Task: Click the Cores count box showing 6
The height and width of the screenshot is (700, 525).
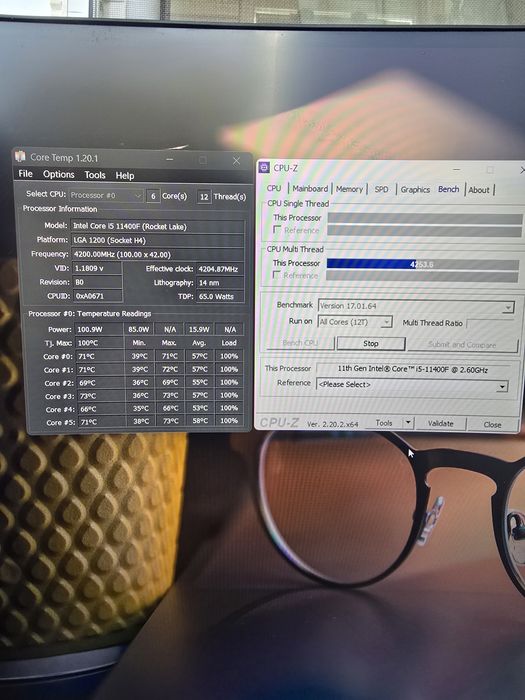Action: point(153,196)
